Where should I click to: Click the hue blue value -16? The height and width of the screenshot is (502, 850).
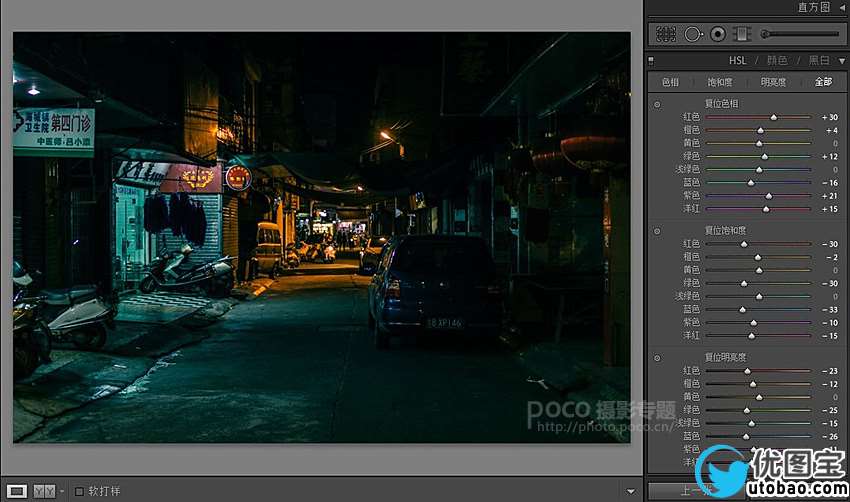coord(830,183)
